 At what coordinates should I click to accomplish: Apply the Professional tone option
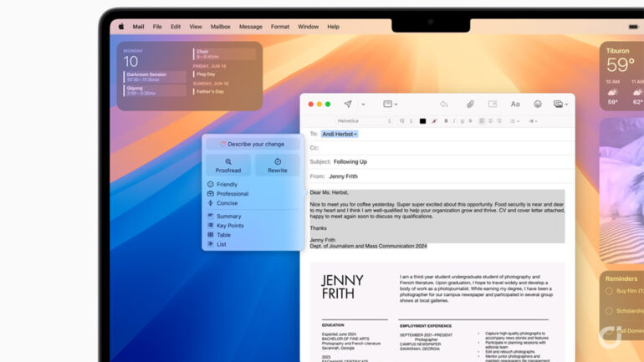pos(232,194)
